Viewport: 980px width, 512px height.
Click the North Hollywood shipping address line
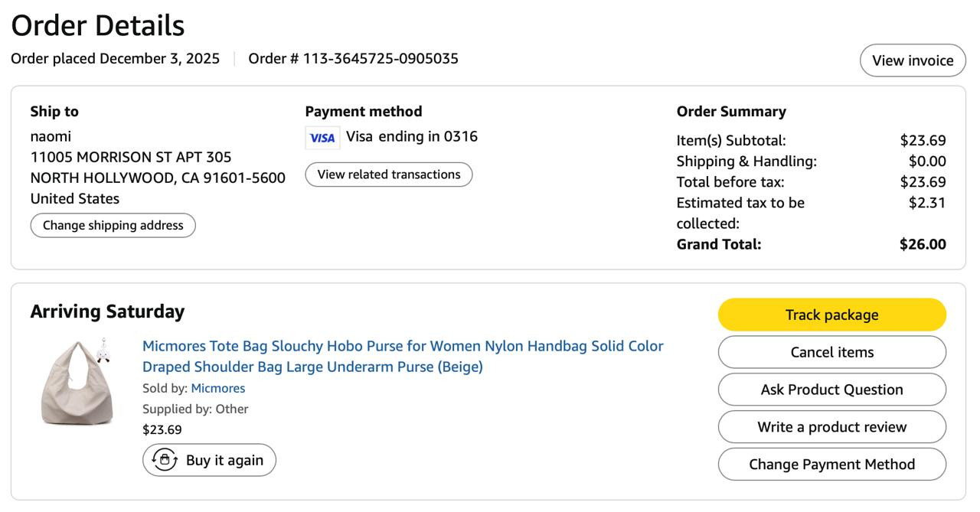pos(158,178)
